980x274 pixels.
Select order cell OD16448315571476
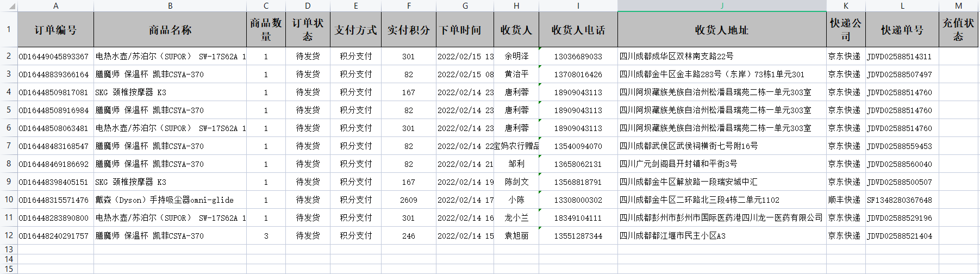(55, 200)
